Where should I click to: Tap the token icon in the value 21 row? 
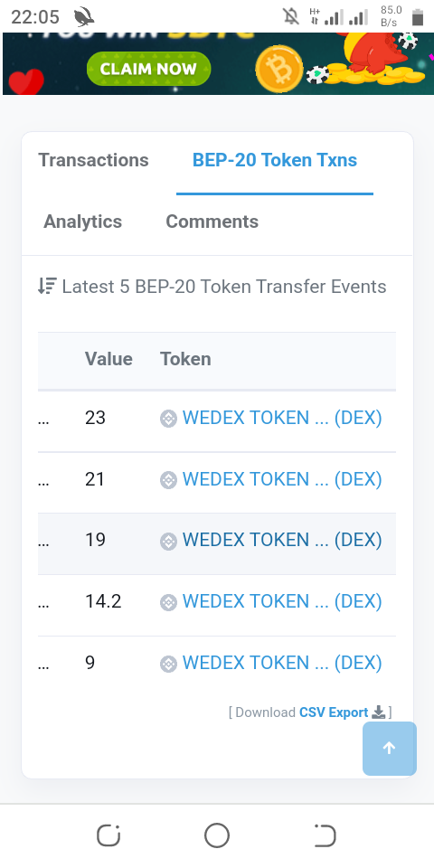(x=168, y=480)
